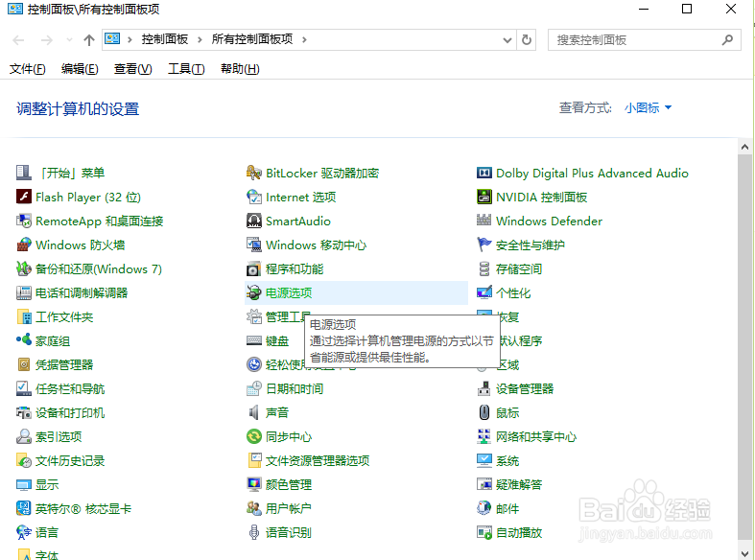Open the 任务栏和导航 link
The image size is (755, 560).
pyautogui.click(x=70, y=388)
